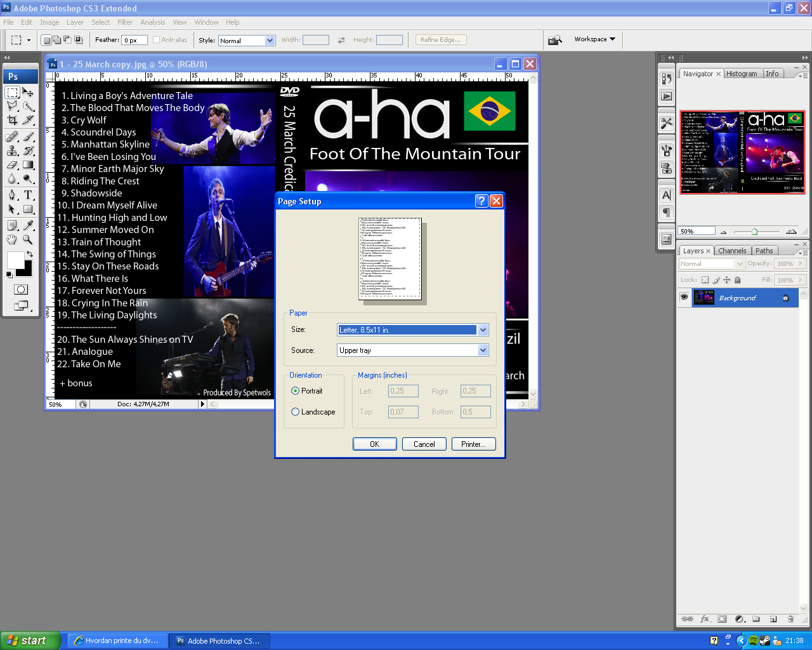The width and height of the screenshot is (812, 650).
Task: Switch to the Paths tab
Action: click(764, 251)
